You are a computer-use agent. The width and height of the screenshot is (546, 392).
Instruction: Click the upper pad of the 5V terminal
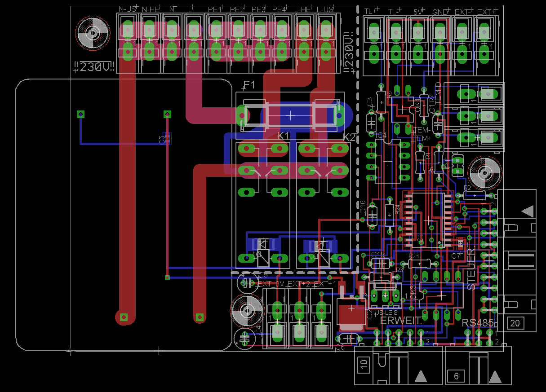click(x=418, y=31)
